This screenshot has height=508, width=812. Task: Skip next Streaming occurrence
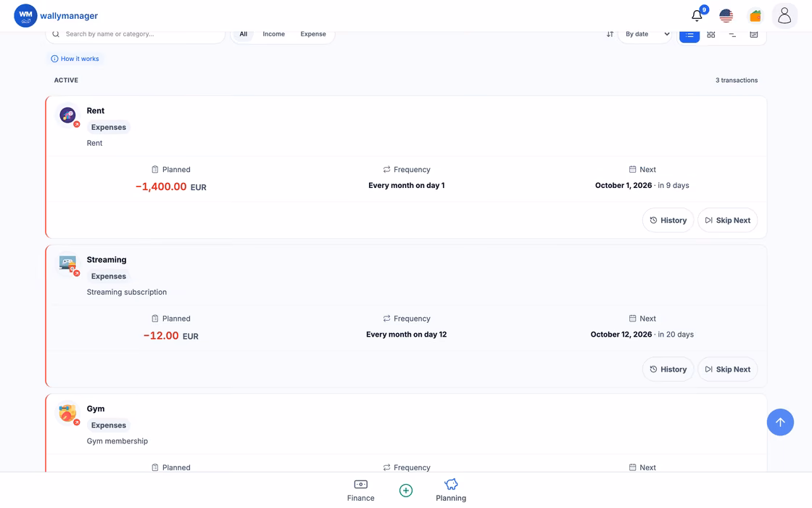pos(728,369)
